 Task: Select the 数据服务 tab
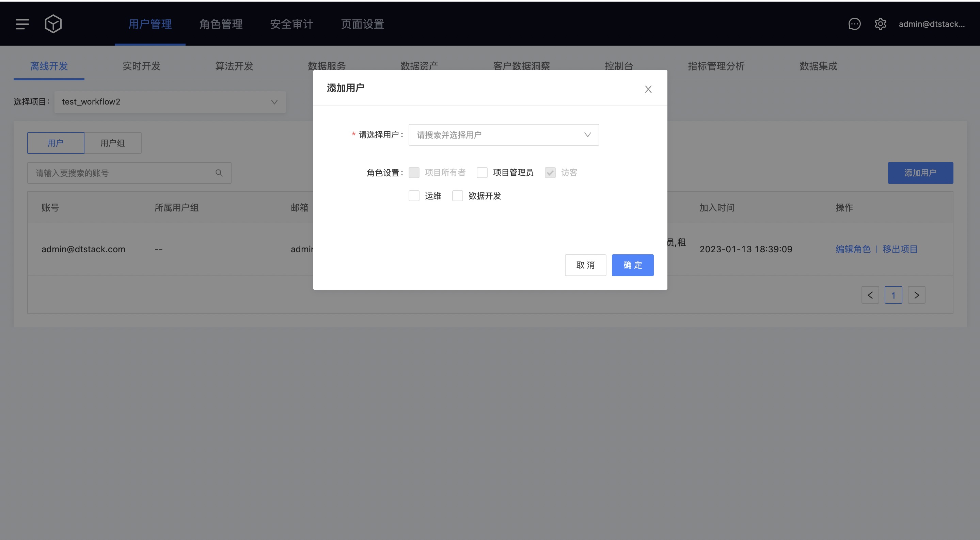pyautogui.click(x=327, y=66)
